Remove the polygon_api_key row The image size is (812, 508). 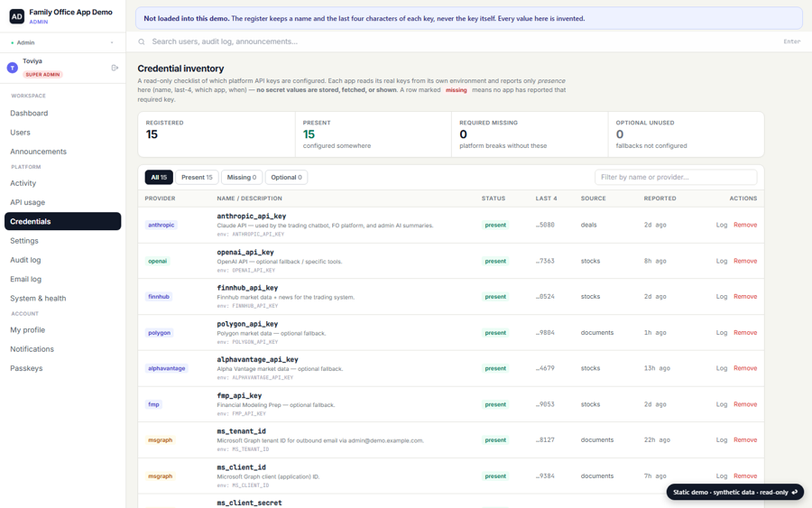coord(745,332)
